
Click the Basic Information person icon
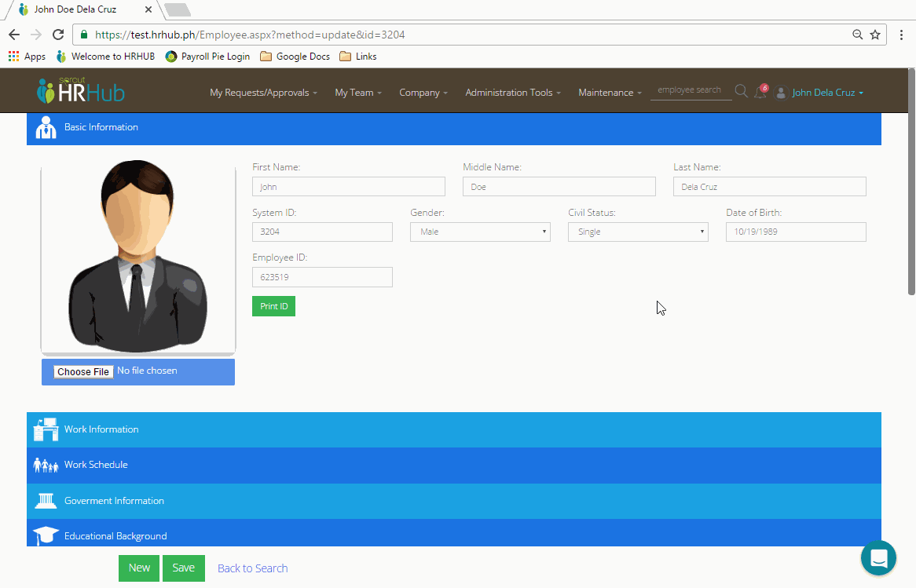coord(46,126)
